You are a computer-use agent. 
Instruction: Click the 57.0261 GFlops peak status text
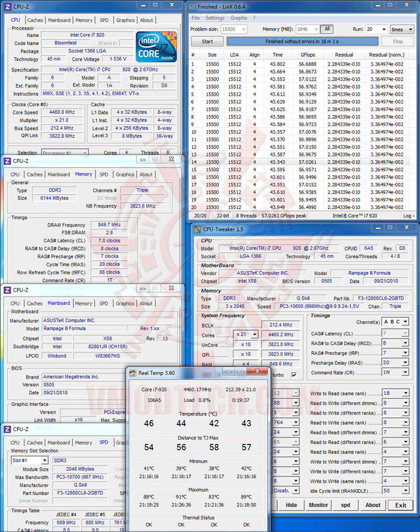(x=283, y=216)
